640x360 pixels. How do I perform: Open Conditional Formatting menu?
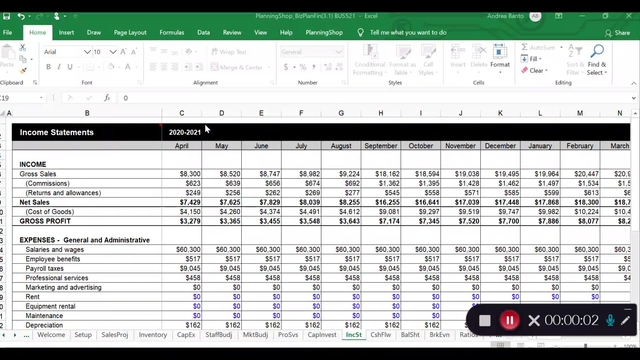click(370, 60)
